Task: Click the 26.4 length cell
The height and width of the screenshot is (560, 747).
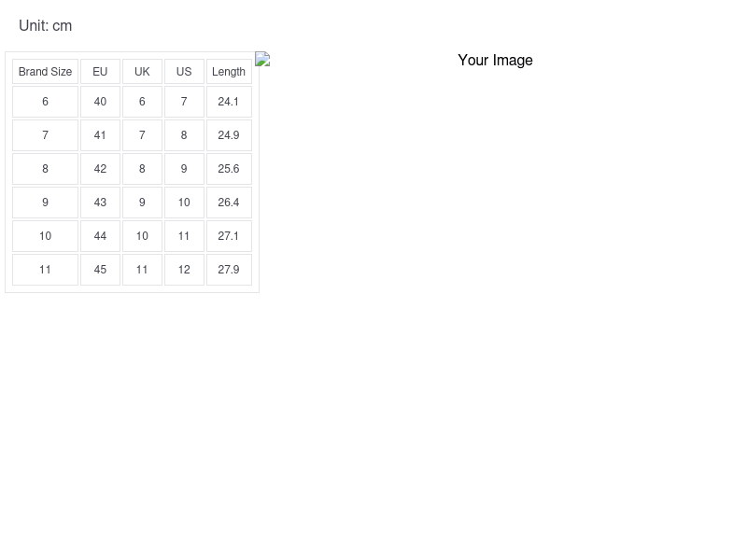Action: pos(229,203)
